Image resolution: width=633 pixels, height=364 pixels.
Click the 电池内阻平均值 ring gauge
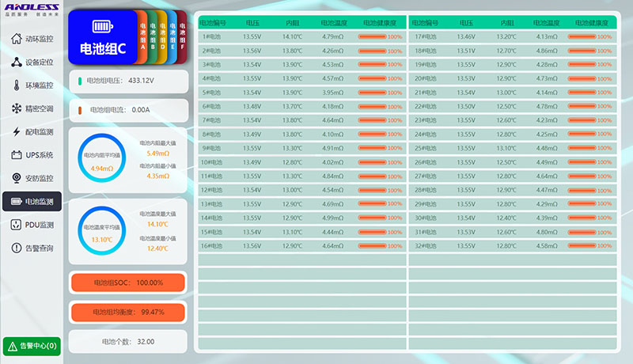tap(101, 155)
